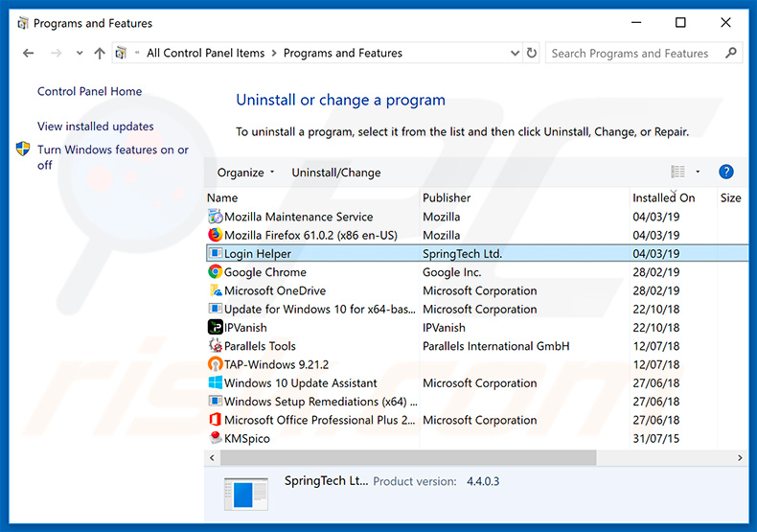Go forward with the forward arrow
Screen dimensions: 757x532
click(x=56, y=53)
